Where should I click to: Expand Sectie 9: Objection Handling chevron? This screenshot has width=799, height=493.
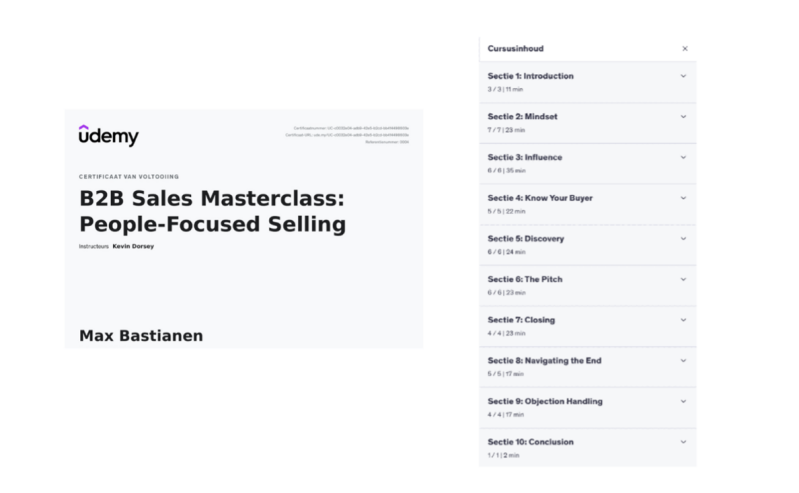coord(684,401)
